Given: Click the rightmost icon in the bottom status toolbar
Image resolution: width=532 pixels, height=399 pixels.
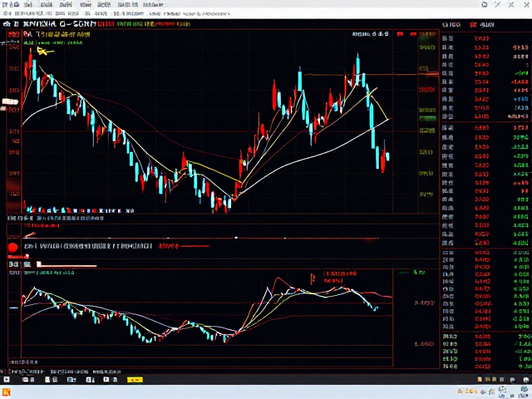Looking at the screenshot, I should pyautogui.click(x=526, y=380).
